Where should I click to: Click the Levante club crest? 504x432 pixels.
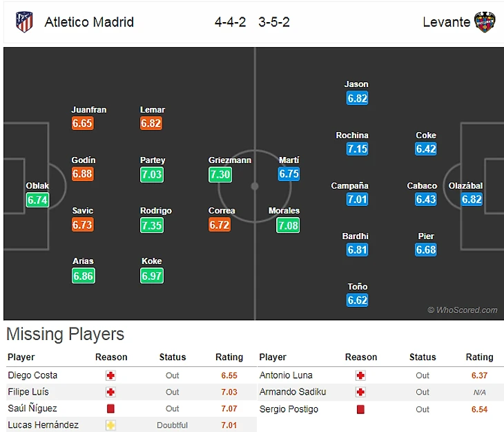click(485, 22)
